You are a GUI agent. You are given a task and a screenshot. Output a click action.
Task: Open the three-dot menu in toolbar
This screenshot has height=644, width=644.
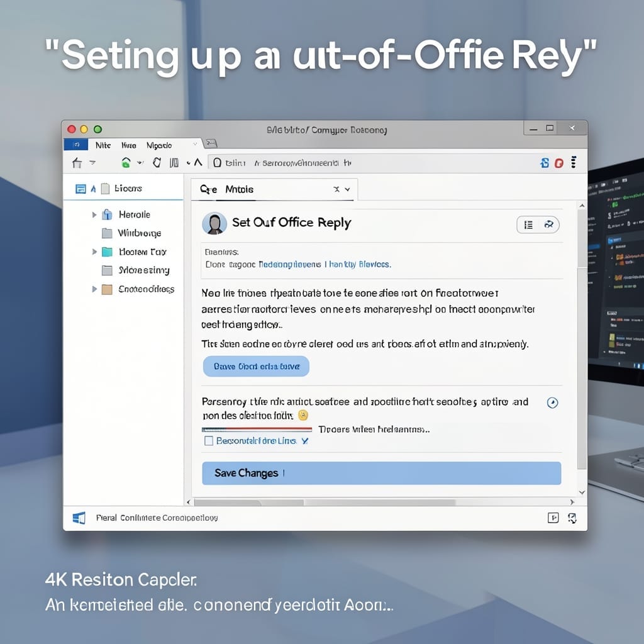574,162
